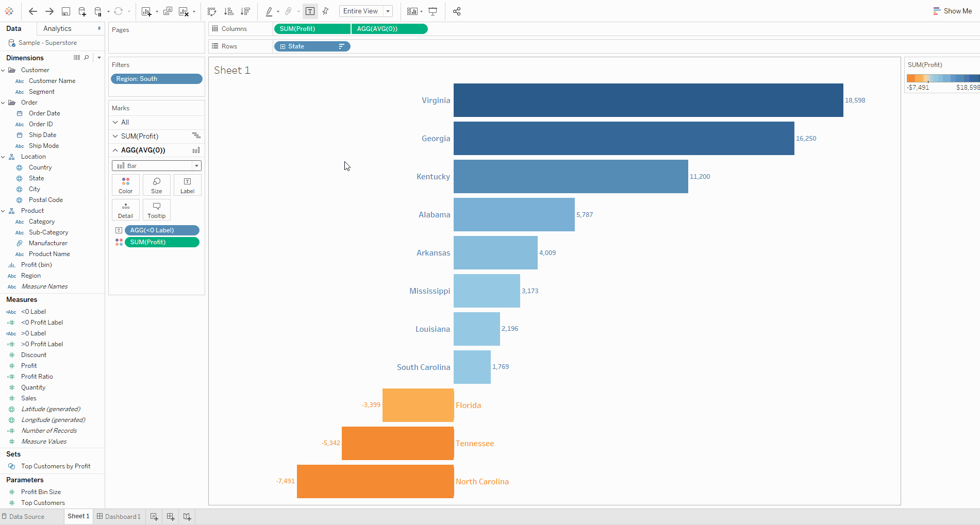980x525 pixels.
Task: Expand the All marks section
Action: (115, 122)
